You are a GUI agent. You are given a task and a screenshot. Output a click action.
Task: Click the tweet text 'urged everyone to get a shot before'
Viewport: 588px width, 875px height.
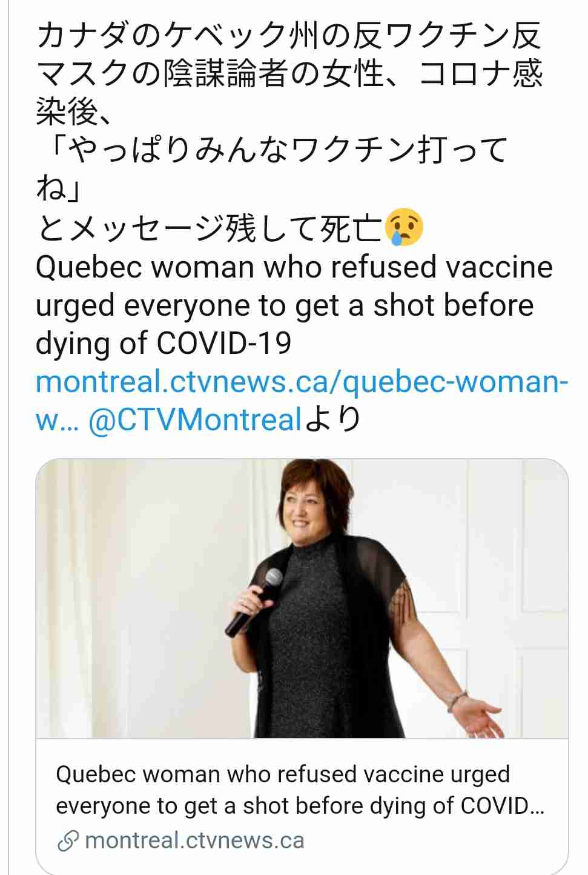[285, 305]
